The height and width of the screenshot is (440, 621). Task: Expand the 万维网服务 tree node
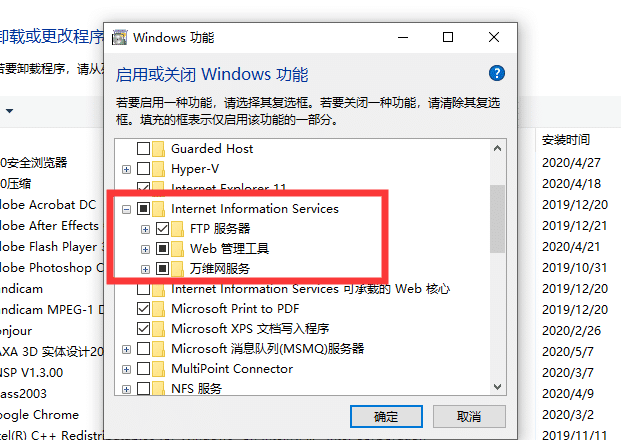145,269
